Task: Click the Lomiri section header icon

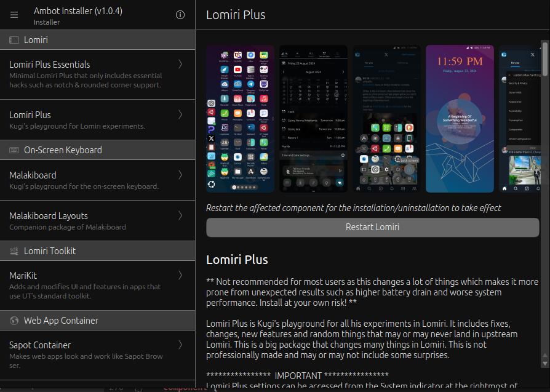Action: [14, 40]
